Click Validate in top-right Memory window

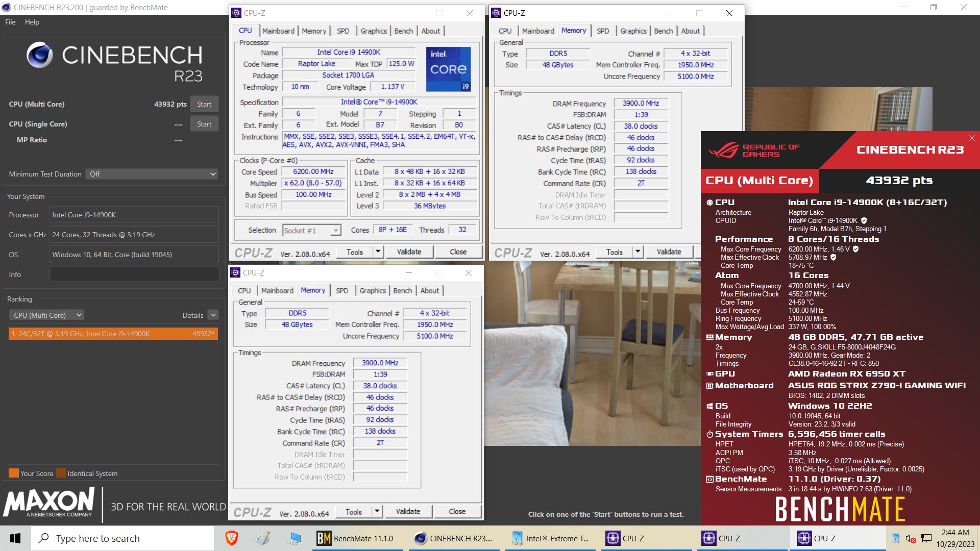click(669, 252)
